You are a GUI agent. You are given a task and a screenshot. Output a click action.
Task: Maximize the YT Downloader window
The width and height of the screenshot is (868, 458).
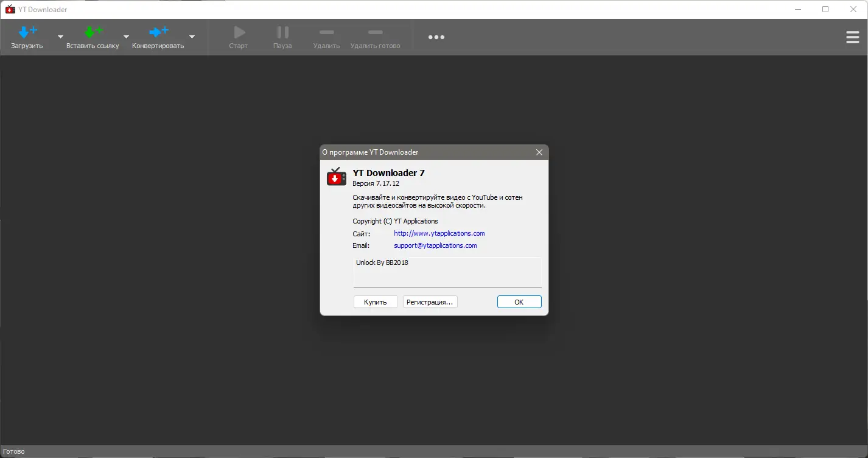(x=825, y=9)
